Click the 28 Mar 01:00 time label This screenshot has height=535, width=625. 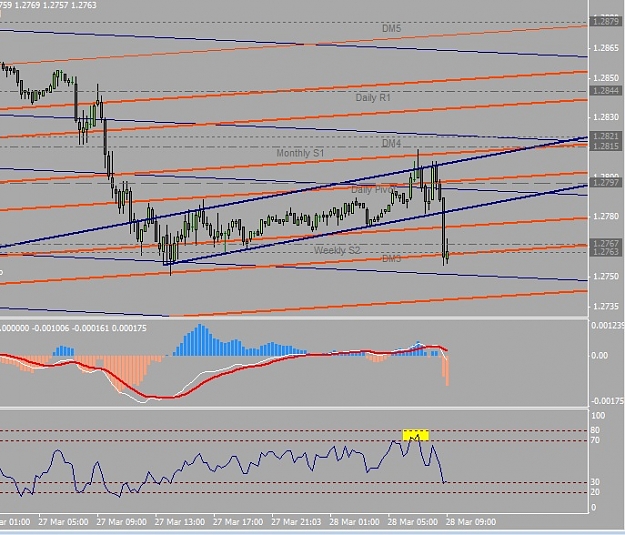[x=355, y=522]
